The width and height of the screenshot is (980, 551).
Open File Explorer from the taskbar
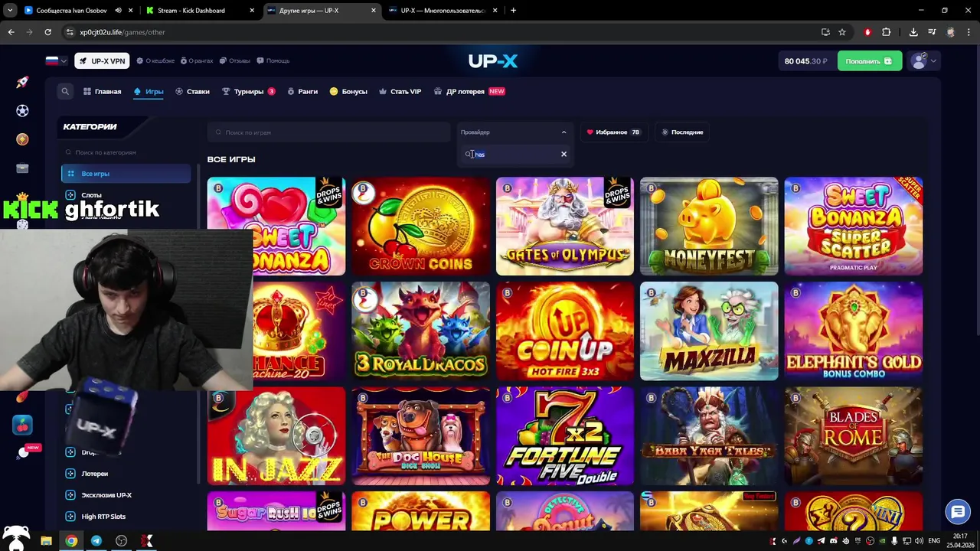(x=46, y=541)
